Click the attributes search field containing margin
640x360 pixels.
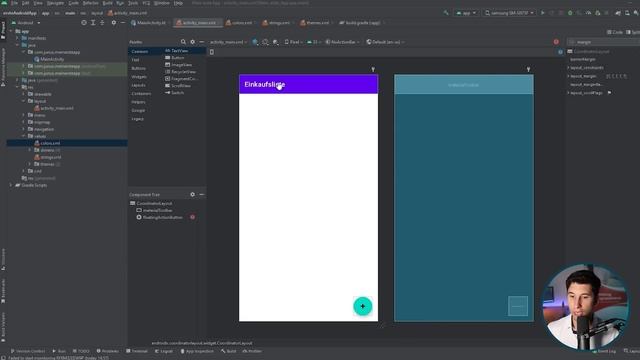pyautogui.click(x=604, y=42)
